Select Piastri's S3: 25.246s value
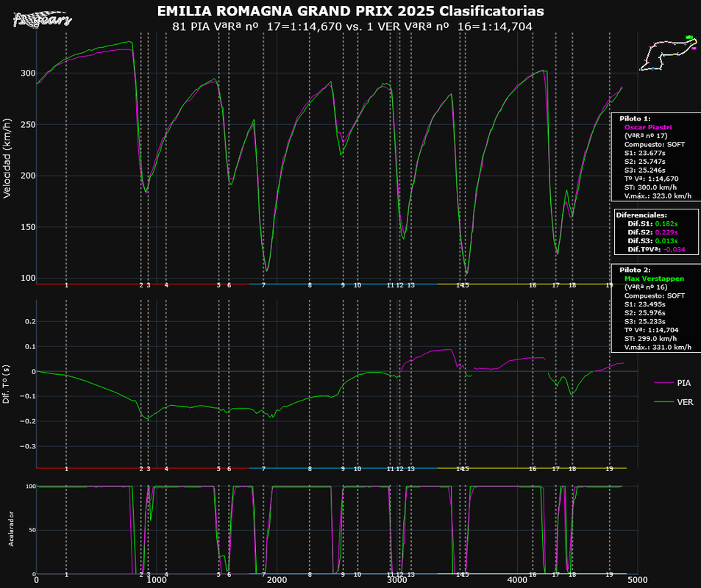The height and width of the screenshot is (588, 701). tap(644, 171)
